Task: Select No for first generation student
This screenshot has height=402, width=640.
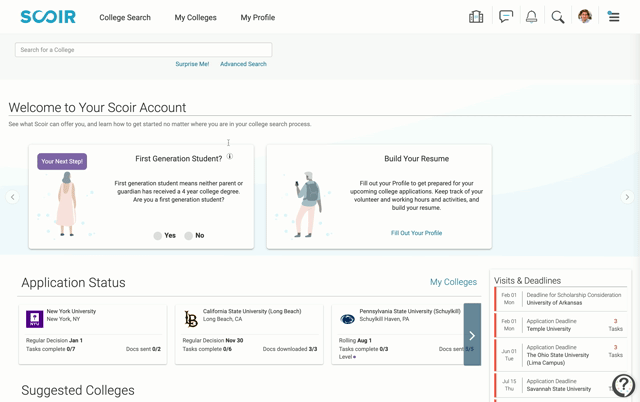Action: (188, 235)
